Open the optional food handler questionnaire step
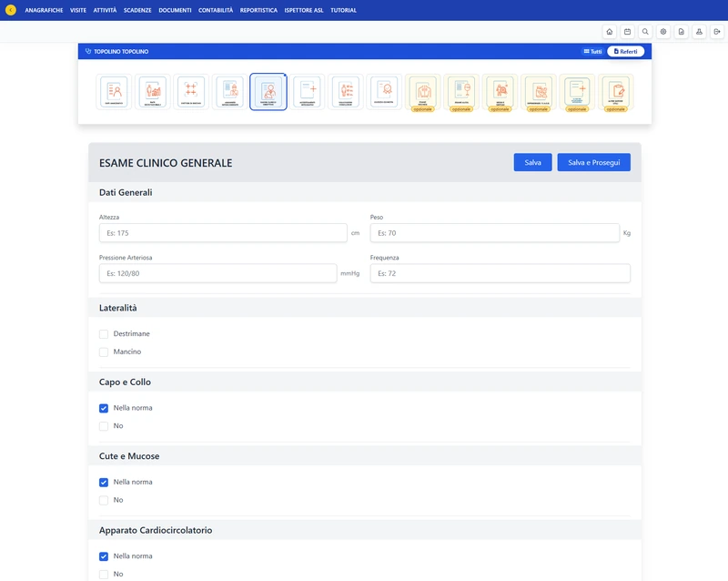 (x=539, y=93)
